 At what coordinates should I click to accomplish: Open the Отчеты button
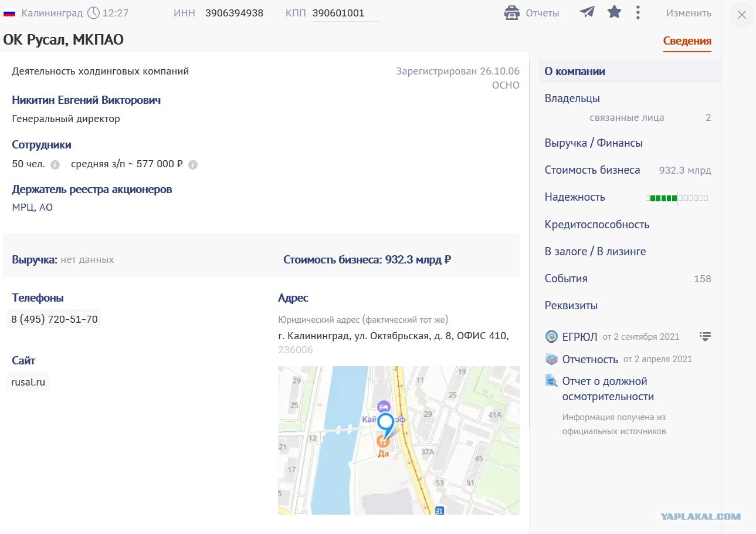[532, 13]
